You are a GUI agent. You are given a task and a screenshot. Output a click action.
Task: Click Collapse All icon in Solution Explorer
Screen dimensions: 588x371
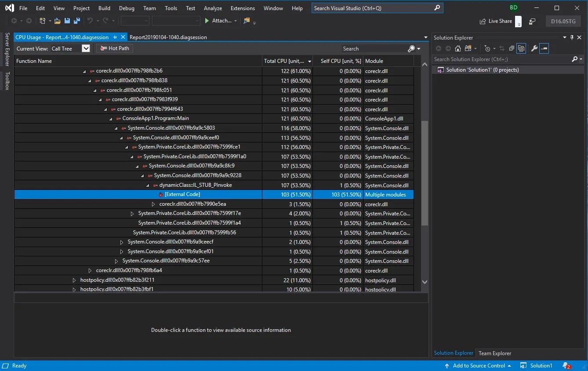coord(512,48)
